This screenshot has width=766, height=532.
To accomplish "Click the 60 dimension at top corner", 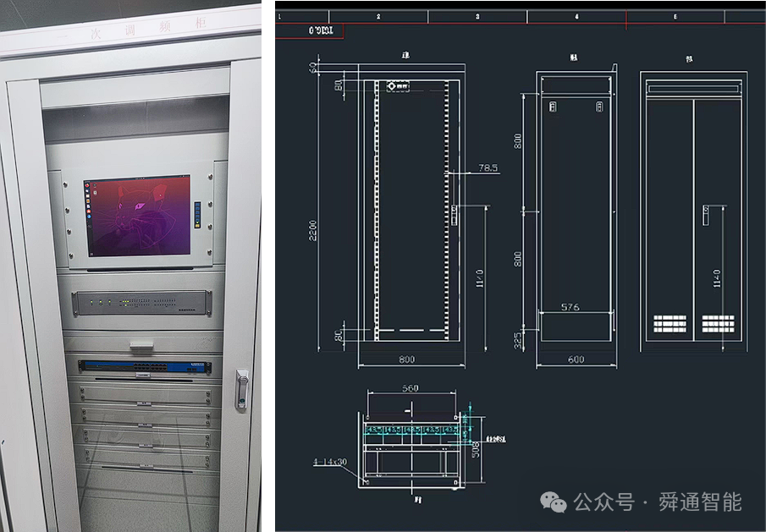I will [312, 68].
